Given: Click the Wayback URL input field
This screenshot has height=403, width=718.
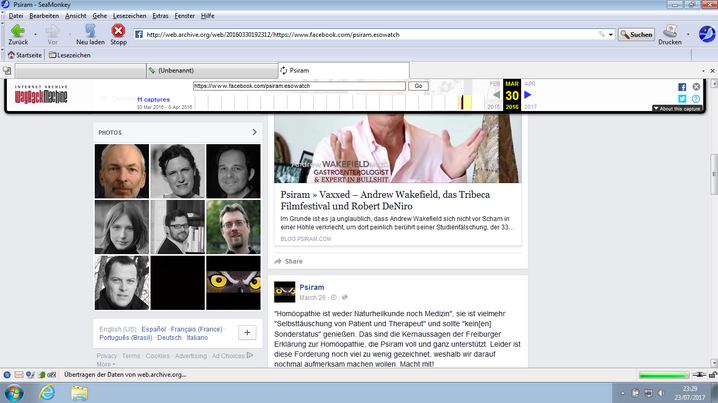Looking at the screenshot, I should click(299, 86).
